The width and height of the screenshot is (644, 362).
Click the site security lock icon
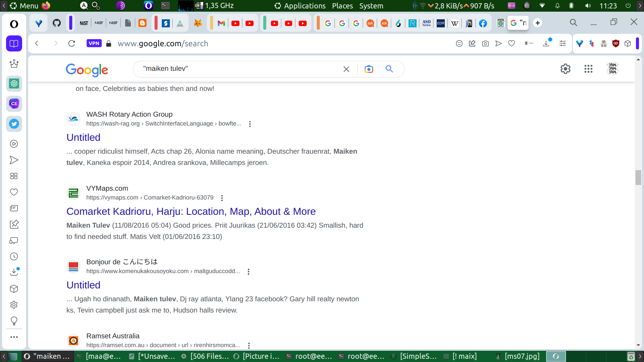tap(109, 43)
